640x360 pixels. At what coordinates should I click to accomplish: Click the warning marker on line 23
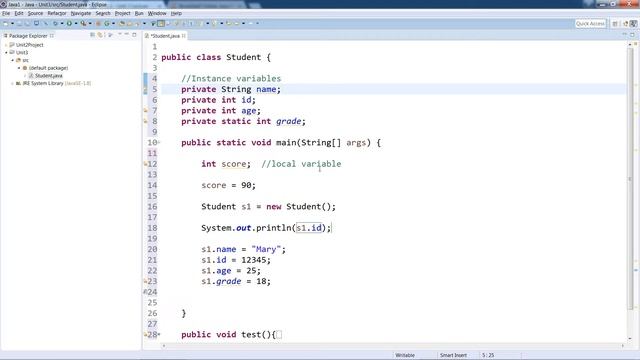145,281
